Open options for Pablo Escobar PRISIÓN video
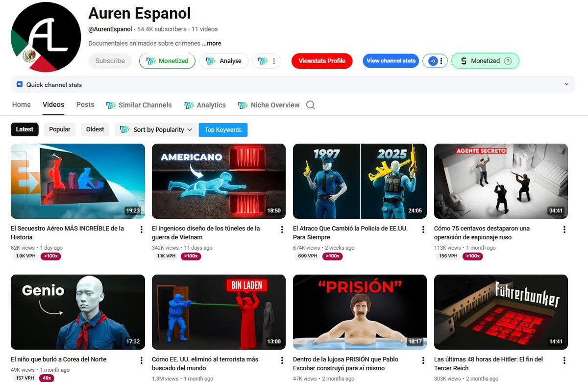This screenshot has height=382, width=588. [x=423, y=360]
